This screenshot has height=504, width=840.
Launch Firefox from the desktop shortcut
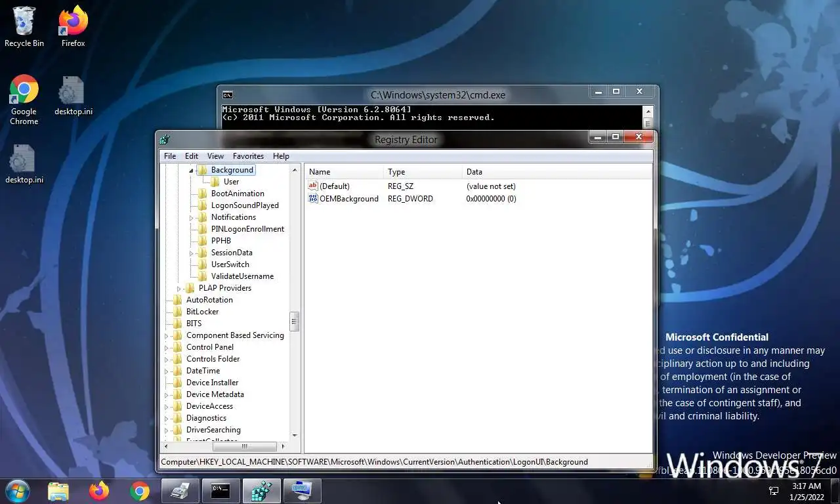73,27
